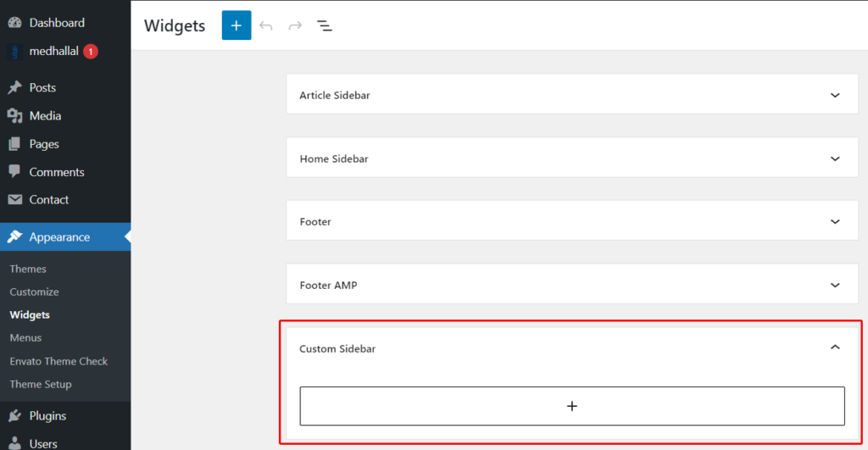Collapse the Custom Sidebar panel chevron
Viewport: 868px width, 450px height.
pos(835,347)
